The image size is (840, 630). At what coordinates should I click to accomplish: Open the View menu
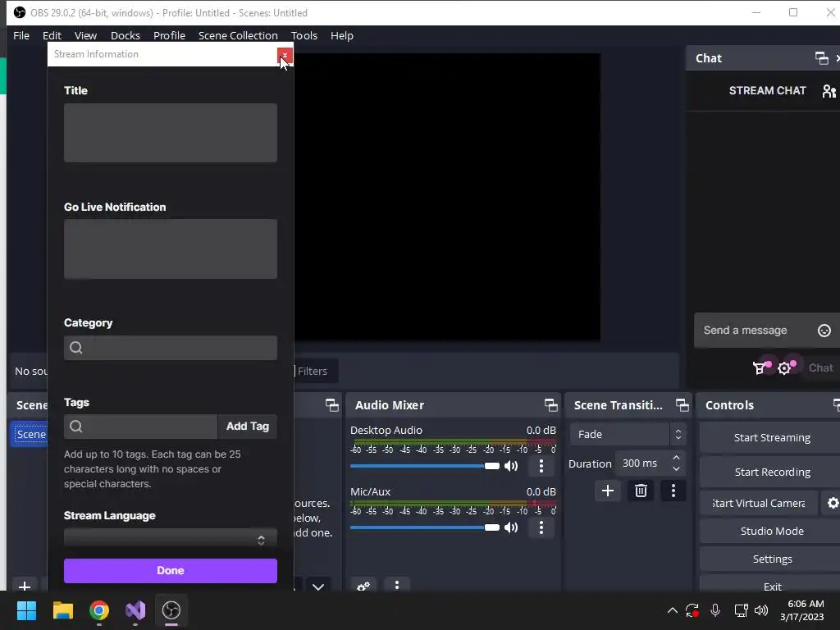(85, 35)
